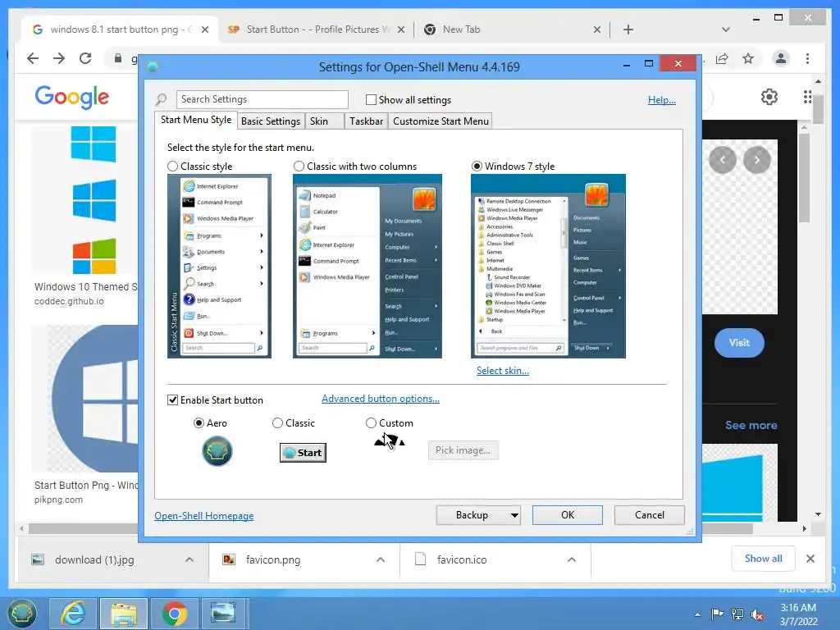Open Google settings gear icon
This screenshot has width=840, height=630.
coord(769,97)
